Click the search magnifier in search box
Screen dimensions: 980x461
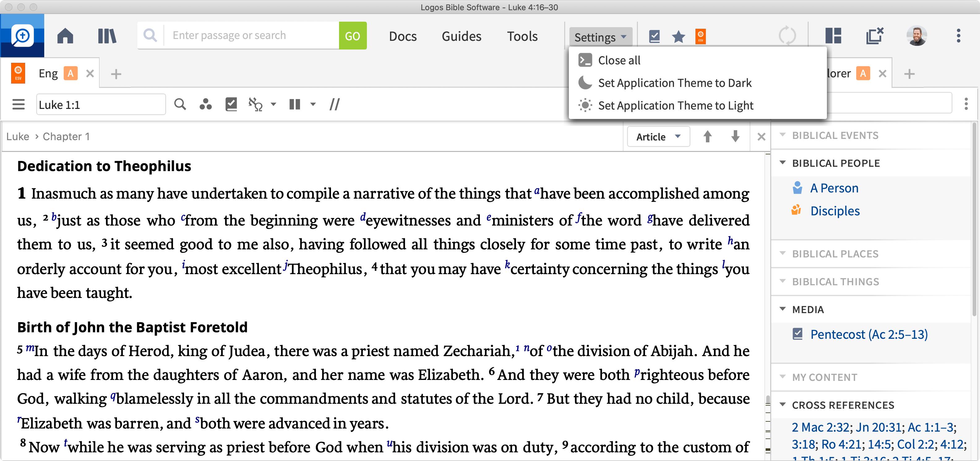[x=150, y=35]
